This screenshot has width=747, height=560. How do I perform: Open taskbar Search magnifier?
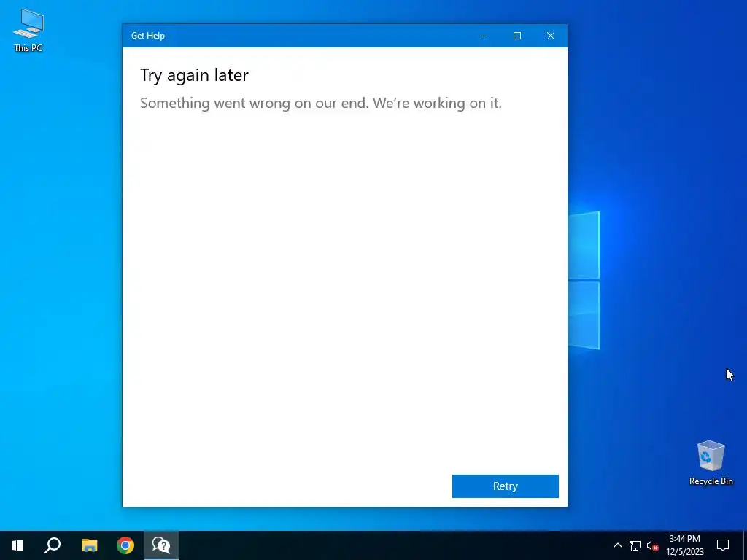(x=53, y=545)
